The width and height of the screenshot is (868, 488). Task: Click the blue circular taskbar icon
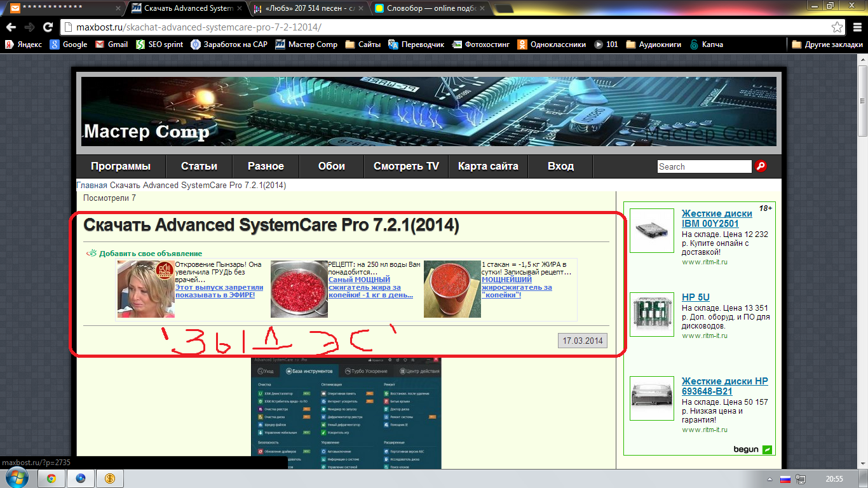tap(81, 478)
